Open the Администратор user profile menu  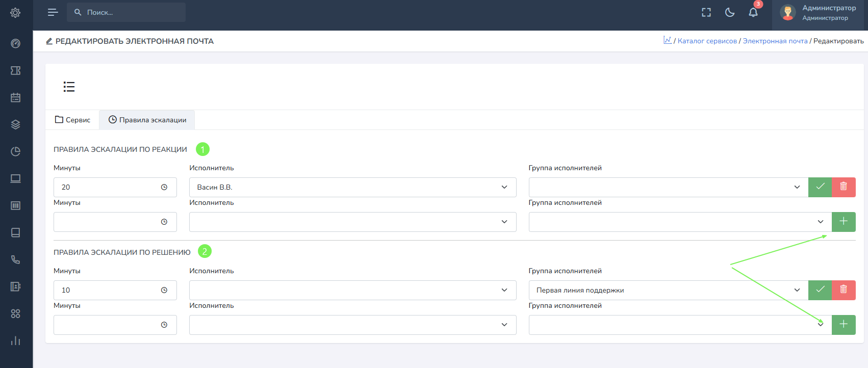pos(819,13)
